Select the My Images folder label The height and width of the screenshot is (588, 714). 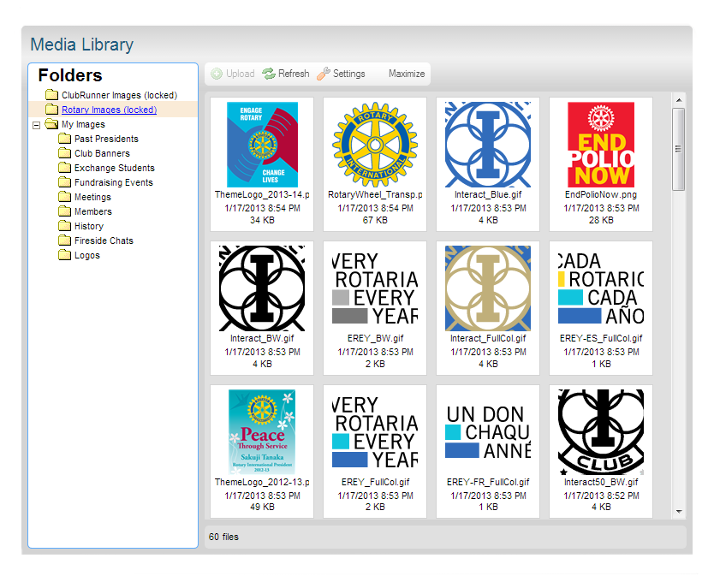pyautogui.click(x=83, y=124)
